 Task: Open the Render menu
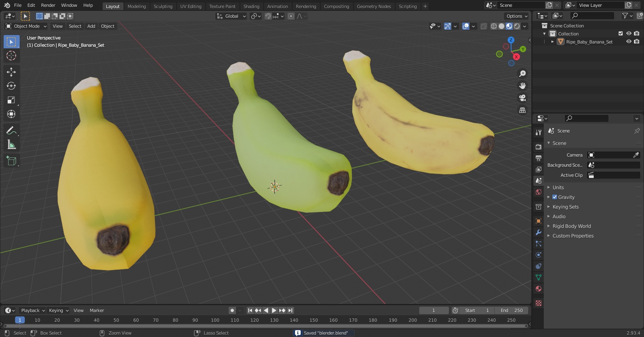pos(48,5)
